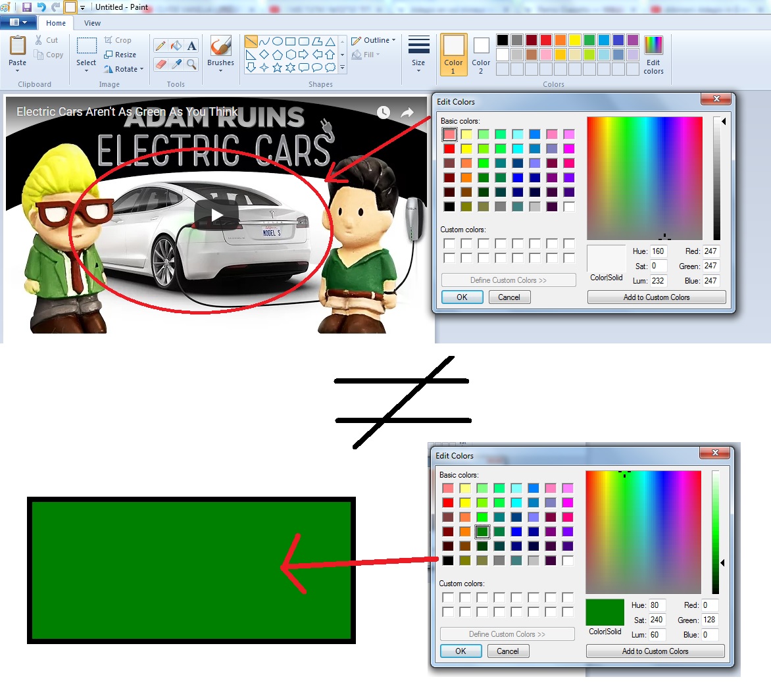Switch to the View ribbon tab
The width and height of the screenshot is (771, 700).
(x=92, y=23)
